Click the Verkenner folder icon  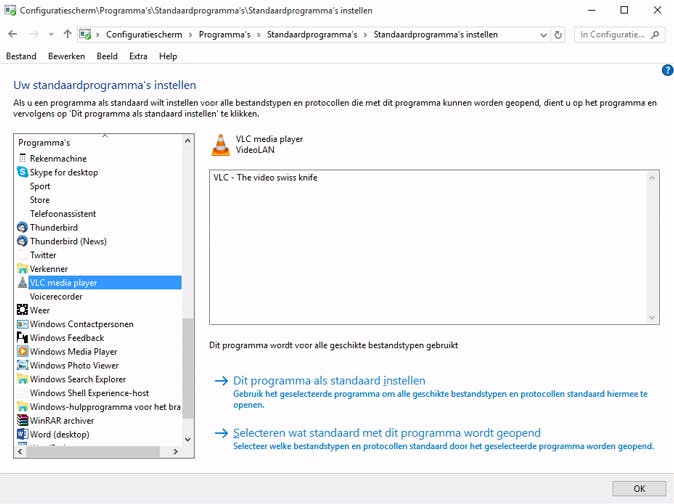point(22,269)
